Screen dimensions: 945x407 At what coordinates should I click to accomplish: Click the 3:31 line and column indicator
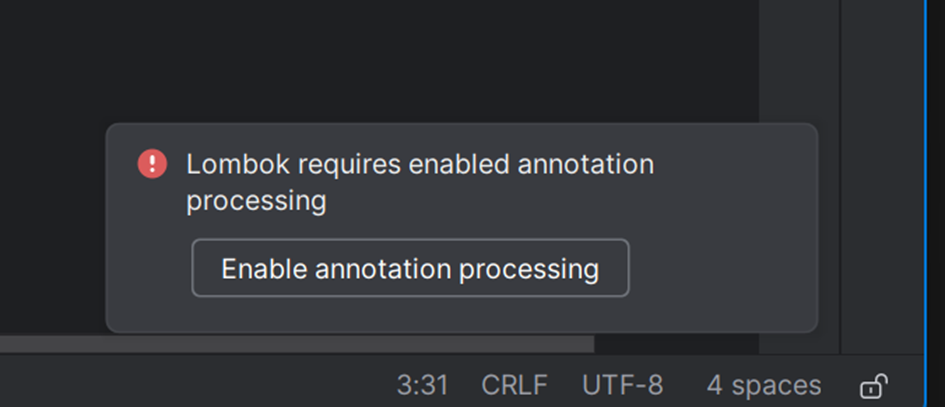pos(422,385)
